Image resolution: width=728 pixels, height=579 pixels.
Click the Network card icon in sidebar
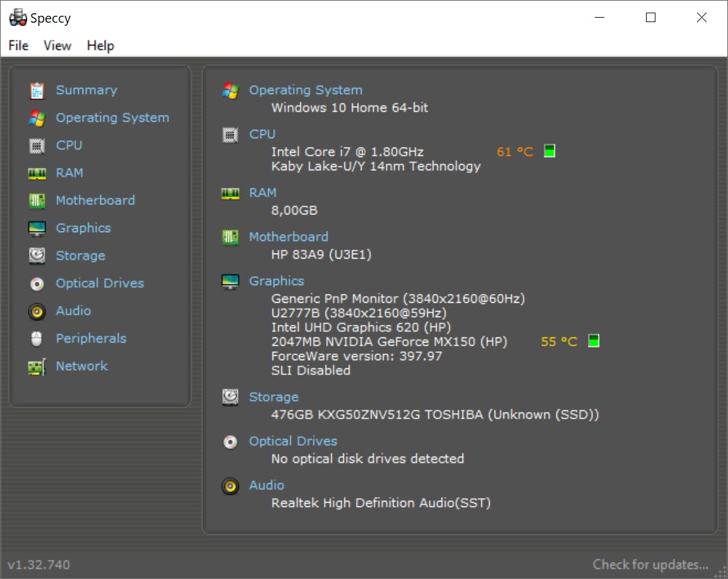37,366
